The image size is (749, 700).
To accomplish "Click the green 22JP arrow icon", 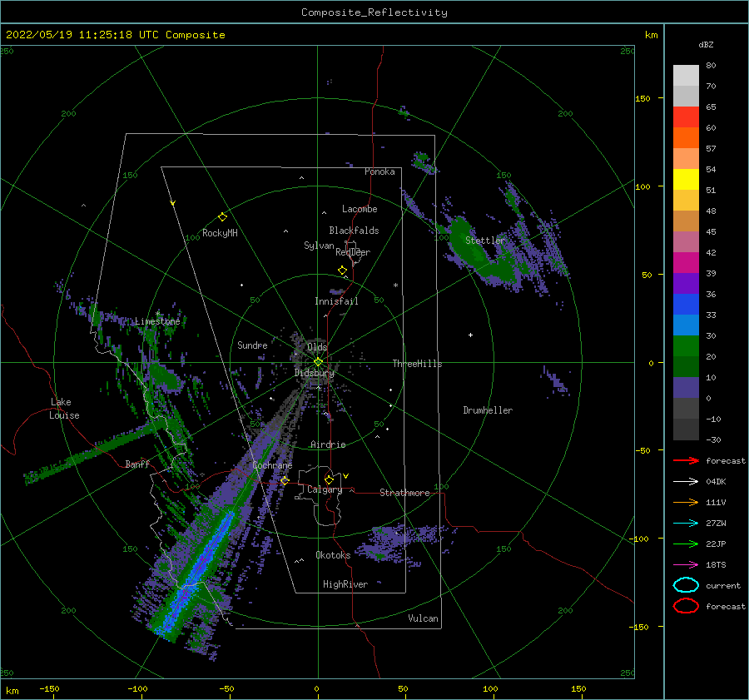I will 686,544.
